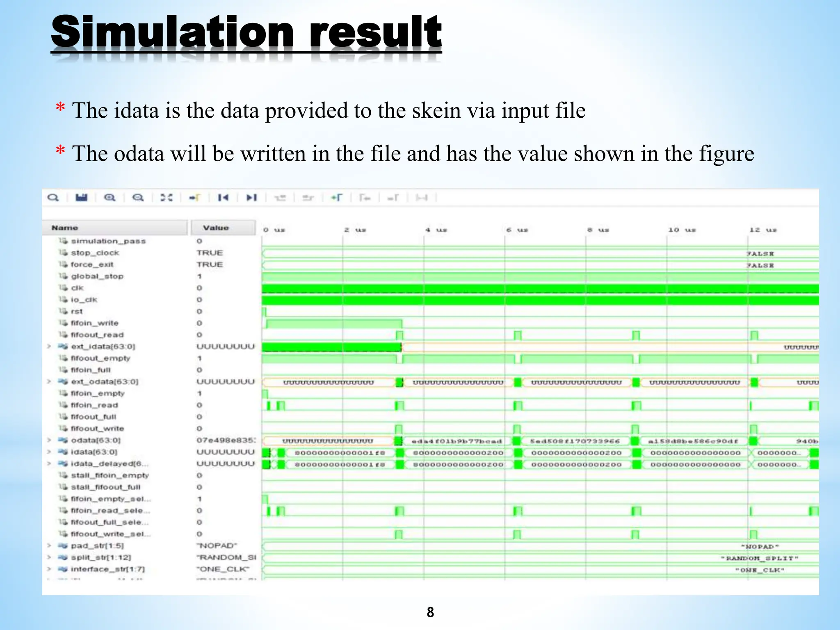Expand the odata[63:0] signal

click(49, 440)
